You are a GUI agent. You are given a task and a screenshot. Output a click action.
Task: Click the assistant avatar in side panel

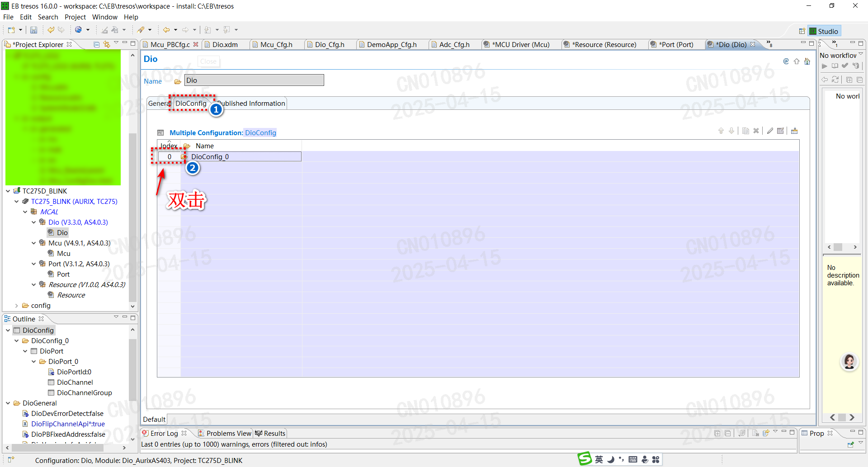[849, 362]
